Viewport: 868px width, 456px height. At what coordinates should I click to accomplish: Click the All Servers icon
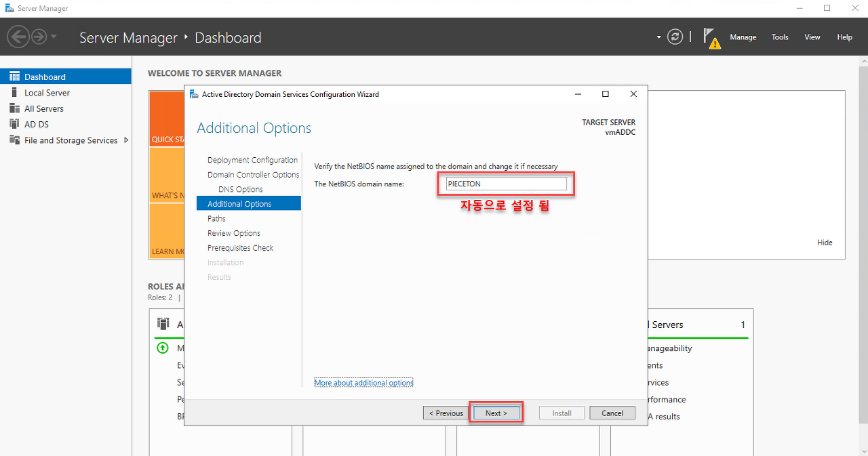tap(14, 108)
